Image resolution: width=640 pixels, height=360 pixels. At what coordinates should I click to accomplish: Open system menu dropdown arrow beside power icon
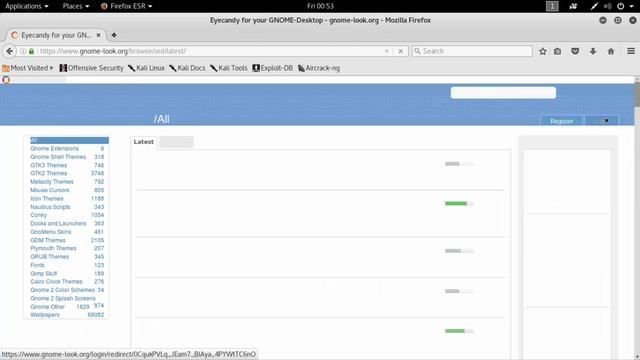[631, 6]
